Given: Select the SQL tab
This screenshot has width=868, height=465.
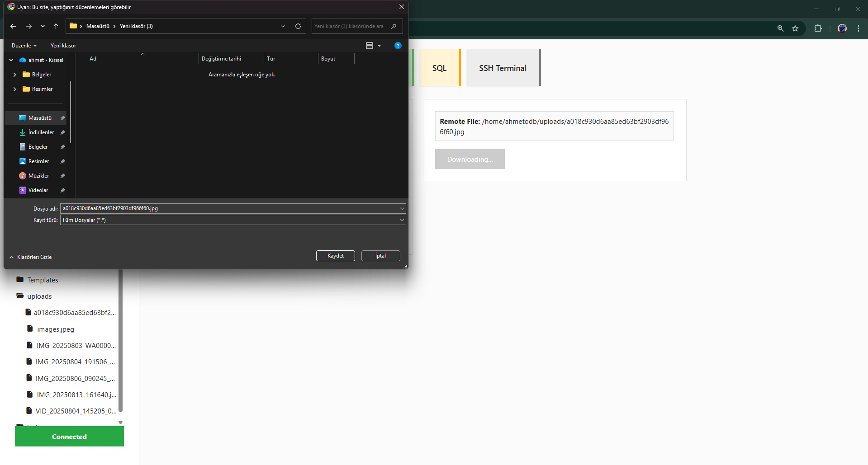Looking at the screenshot, I should pos(439,68).
